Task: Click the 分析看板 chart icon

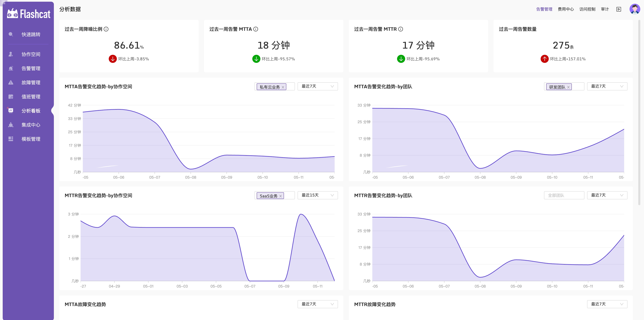Action: tap(11, 111)
